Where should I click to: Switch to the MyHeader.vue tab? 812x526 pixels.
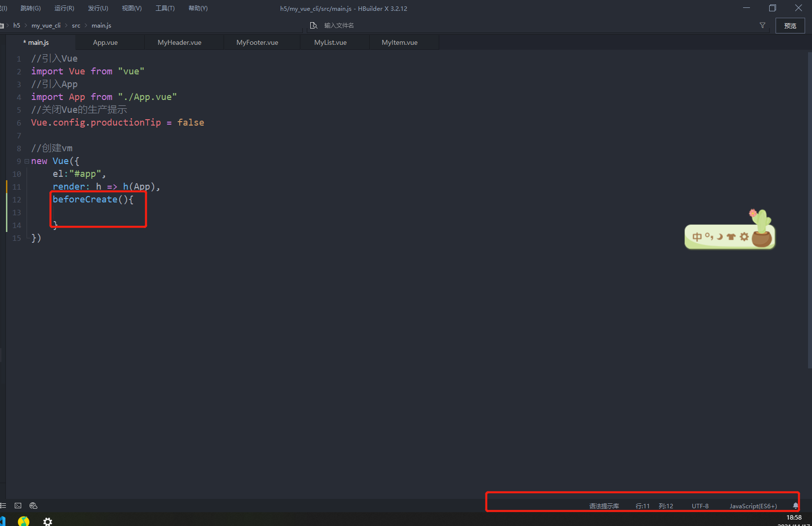click(x=179, y=42)
